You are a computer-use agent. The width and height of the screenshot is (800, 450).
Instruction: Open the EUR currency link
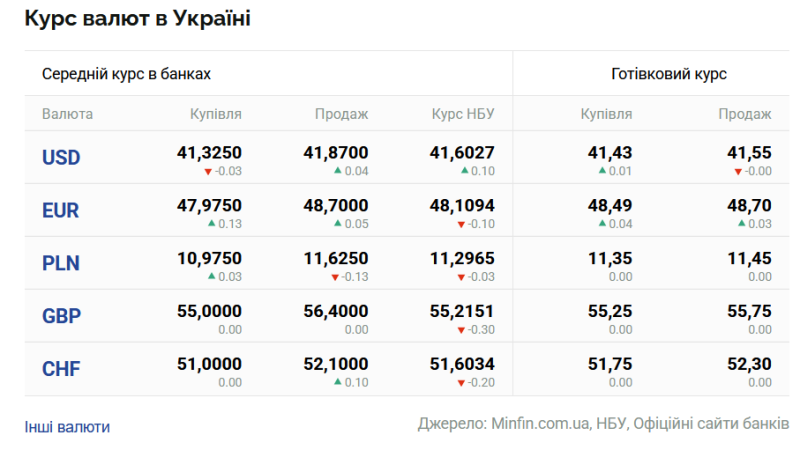pos(60,211)
